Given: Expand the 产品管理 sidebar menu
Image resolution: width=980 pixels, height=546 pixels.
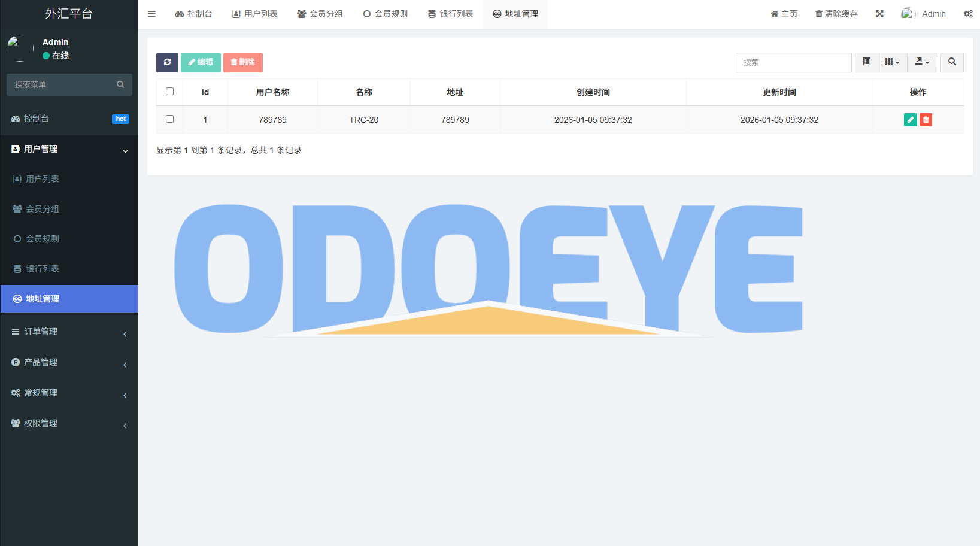Looking at the screenshot, I should point(69,362).
